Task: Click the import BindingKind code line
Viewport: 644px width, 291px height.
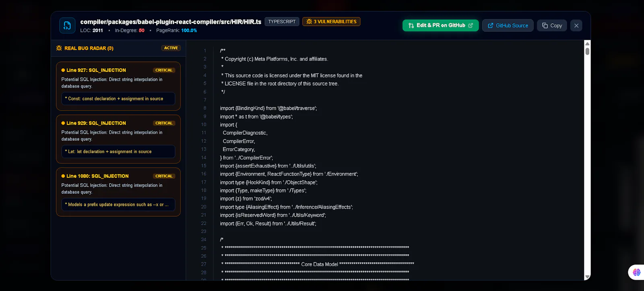Action: pyautogui.click(x=268, y=108)
